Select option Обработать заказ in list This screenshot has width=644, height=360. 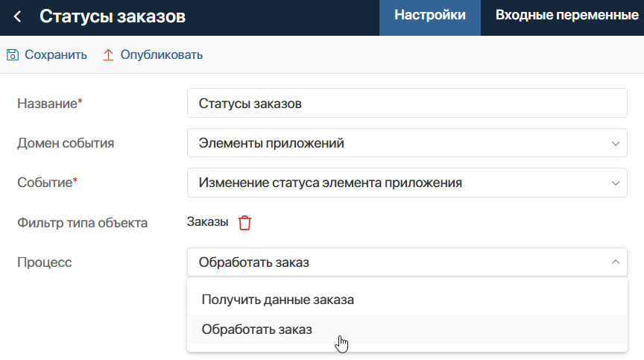407,329
